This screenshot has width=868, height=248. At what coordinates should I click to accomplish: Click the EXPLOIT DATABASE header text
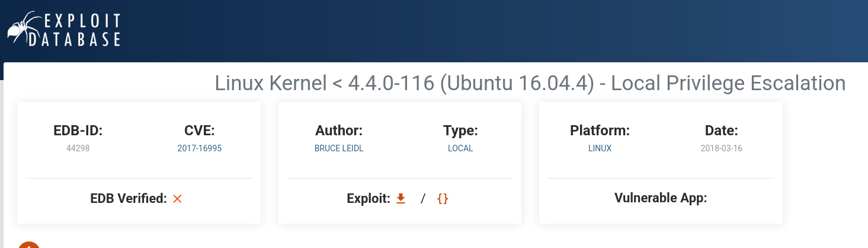[x=82, y=31]
